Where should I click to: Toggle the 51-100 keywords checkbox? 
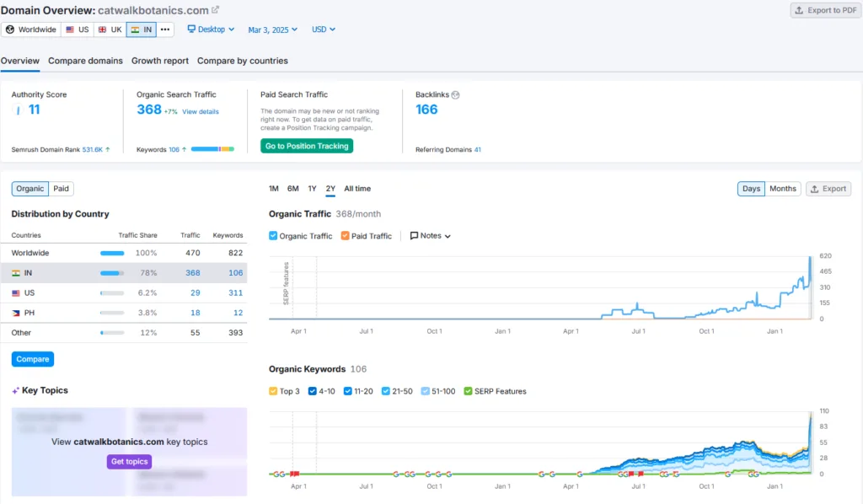[425, 391]
